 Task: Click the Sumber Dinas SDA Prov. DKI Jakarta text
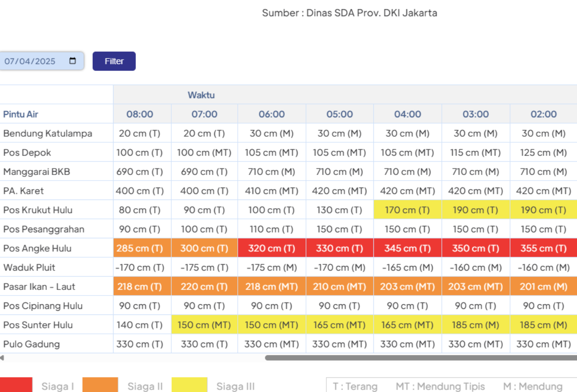349,13
